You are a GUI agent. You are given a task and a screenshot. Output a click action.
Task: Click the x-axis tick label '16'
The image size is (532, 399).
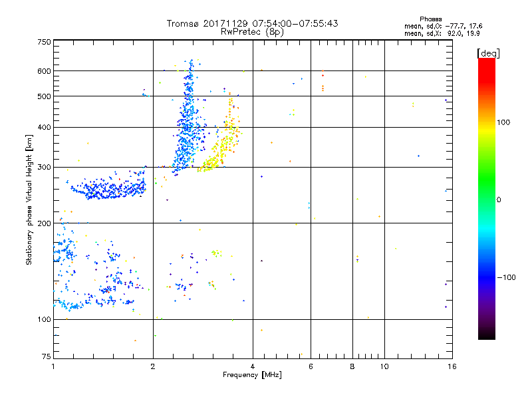[x=452, y=366]
